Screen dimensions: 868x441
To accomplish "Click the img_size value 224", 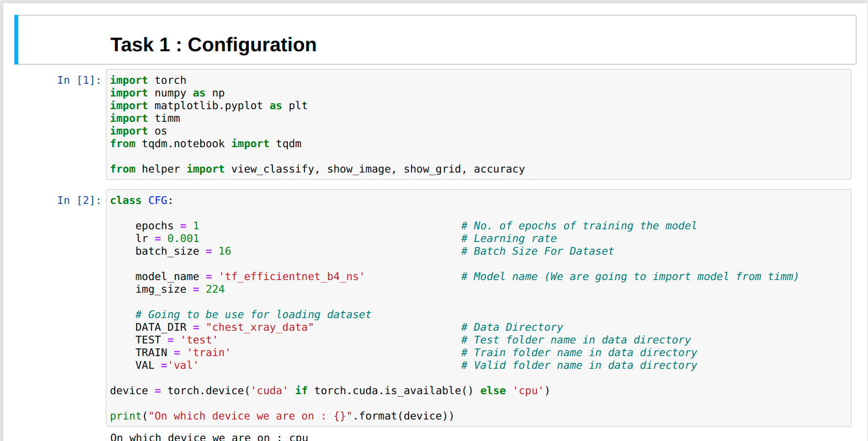I will (215, 289).
